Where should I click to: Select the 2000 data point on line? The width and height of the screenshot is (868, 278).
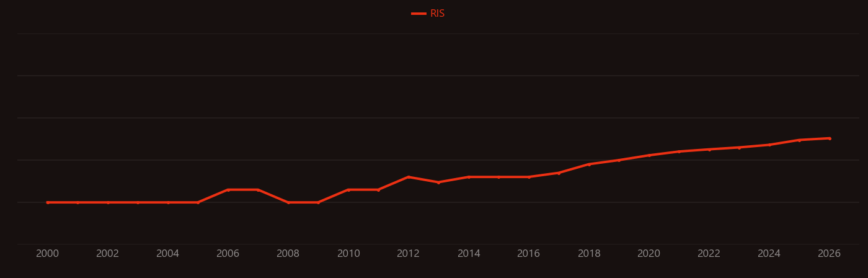(48, 202)
